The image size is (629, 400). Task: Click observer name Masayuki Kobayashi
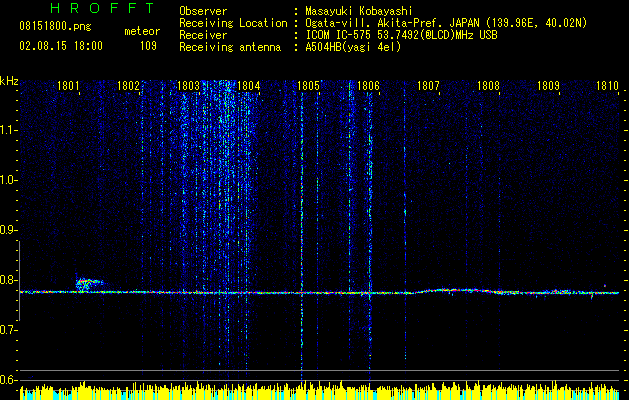coord(358,11)
